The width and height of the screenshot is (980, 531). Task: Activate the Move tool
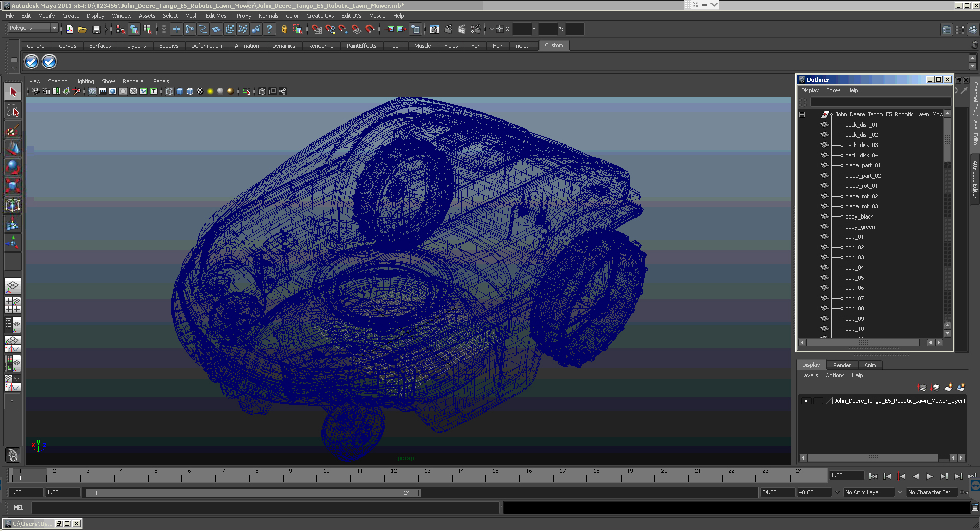coord(13,149)
